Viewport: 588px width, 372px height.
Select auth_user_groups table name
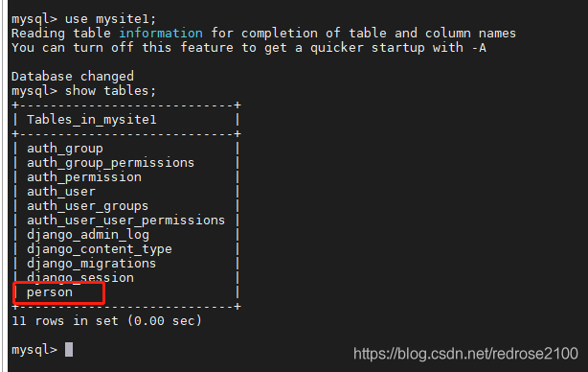[88, 206]
